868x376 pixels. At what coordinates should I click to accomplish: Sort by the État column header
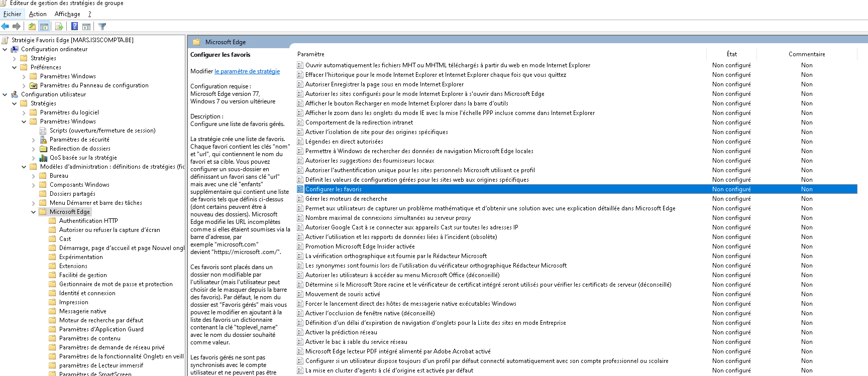pos(731,54)
